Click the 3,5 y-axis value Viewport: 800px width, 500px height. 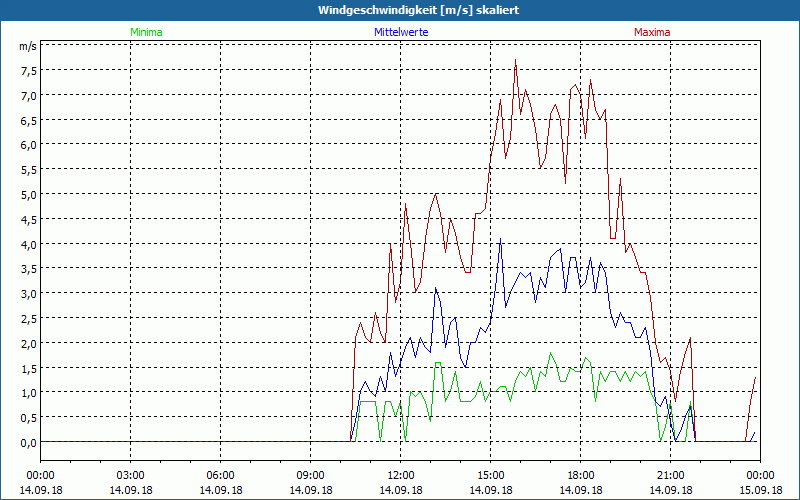click(29, 269)
